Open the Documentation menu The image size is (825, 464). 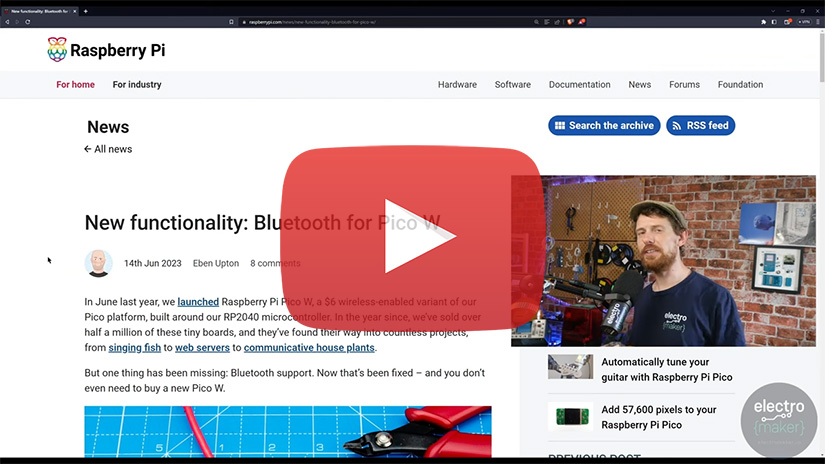click(579, 85)
